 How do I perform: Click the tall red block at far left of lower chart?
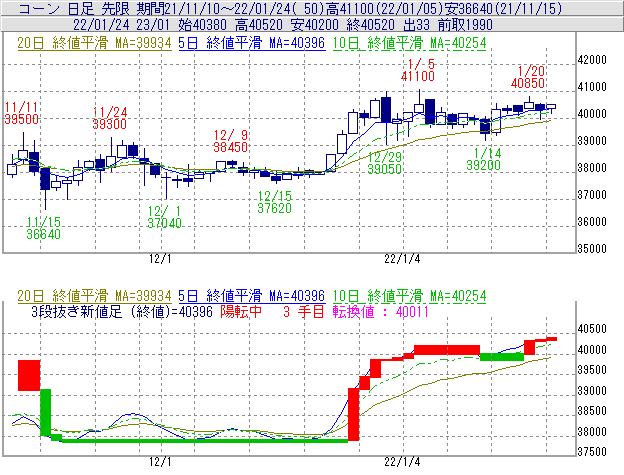point(29,375)
